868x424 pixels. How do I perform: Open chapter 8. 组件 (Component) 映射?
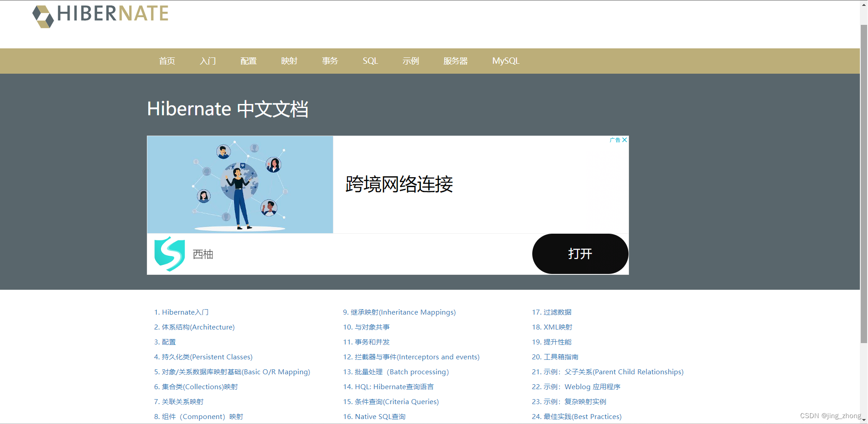click(x=199, y=417)
